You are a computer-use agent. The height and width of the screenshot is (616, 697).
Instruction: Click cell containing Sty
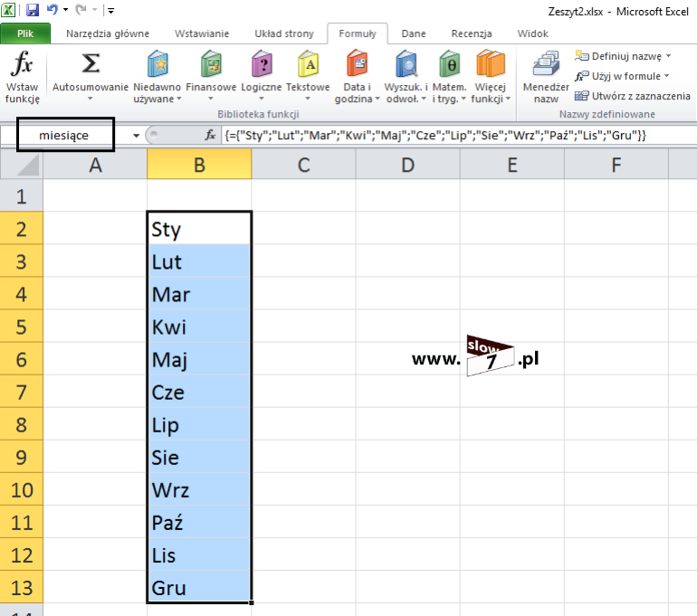[199, 229]
